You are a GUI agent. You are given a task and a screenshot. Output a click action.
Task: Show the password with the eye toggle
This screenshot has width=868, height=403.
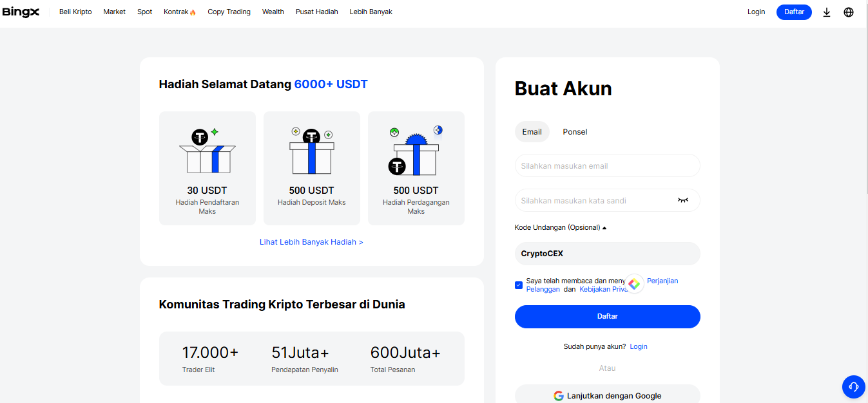[x=683, y=200]
